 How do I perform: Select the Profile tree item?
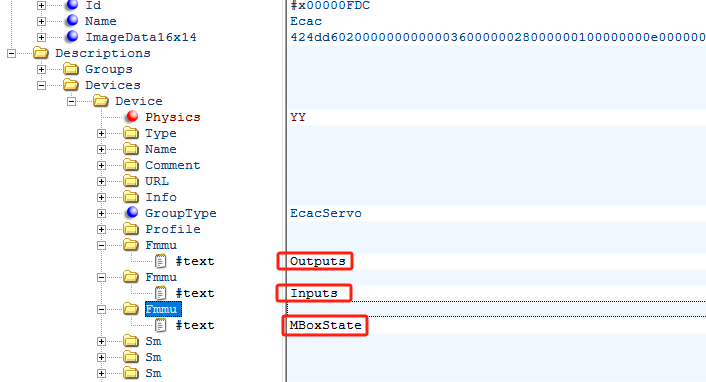coord(173,229)
